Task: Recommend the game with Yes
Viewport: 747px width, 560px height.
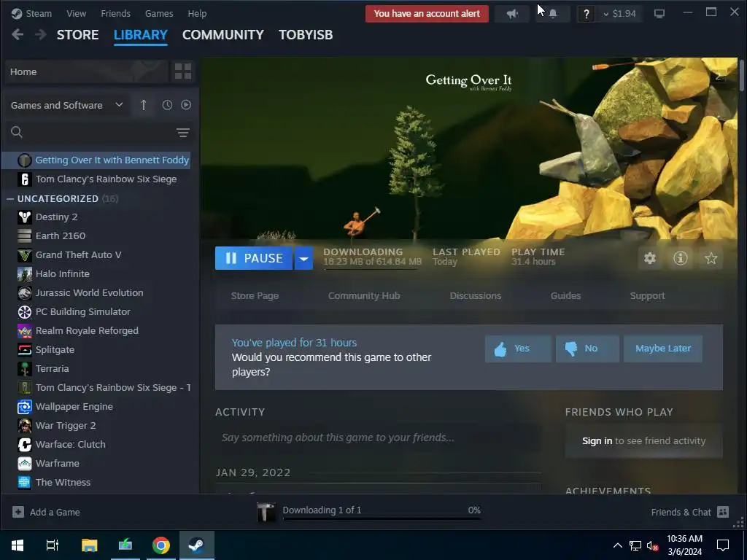Action: pyautogui.click(x=518, y=349)
